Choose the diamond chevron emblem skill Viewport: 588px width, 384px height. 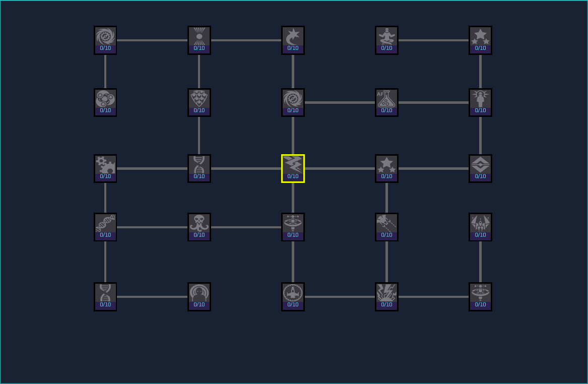[480, 168]
